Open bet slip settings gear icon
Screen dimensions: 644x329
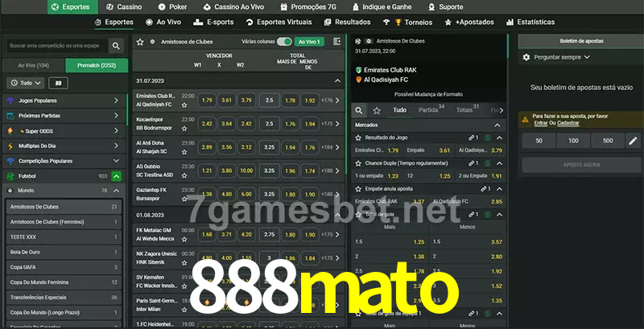point(526,57)
